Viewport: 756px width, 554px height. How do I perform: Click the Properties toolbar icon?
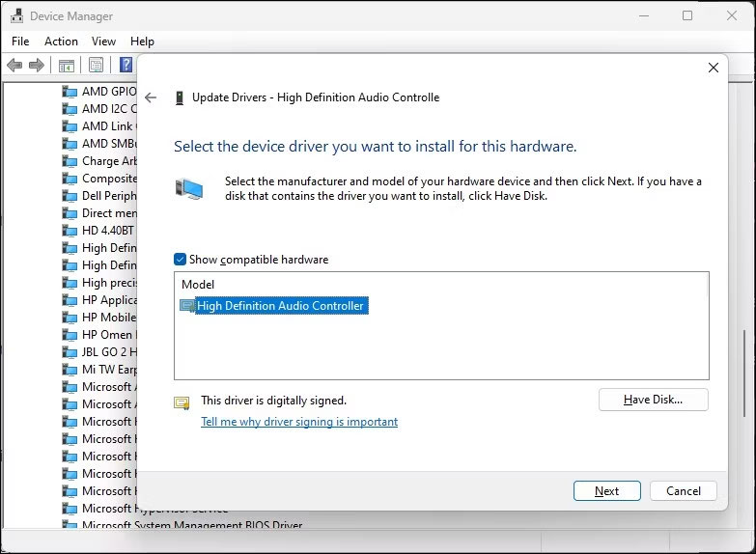click(96, 66)
